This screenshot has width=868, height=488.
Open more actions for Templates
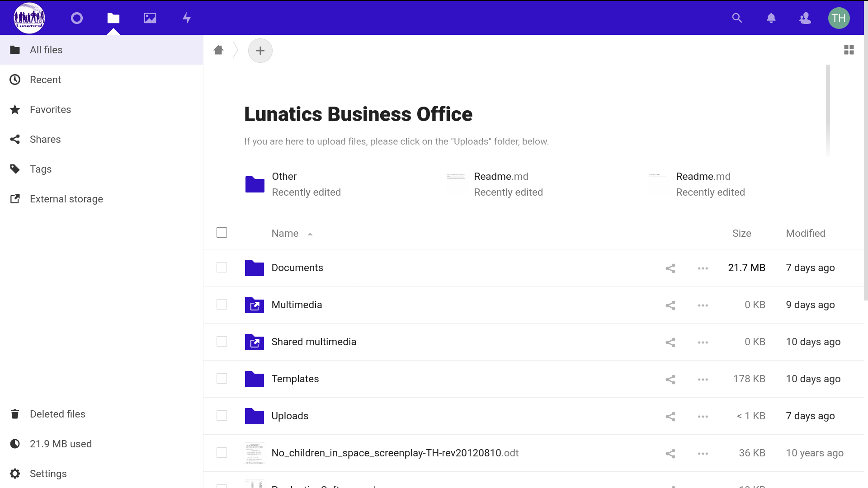[703, 380]
